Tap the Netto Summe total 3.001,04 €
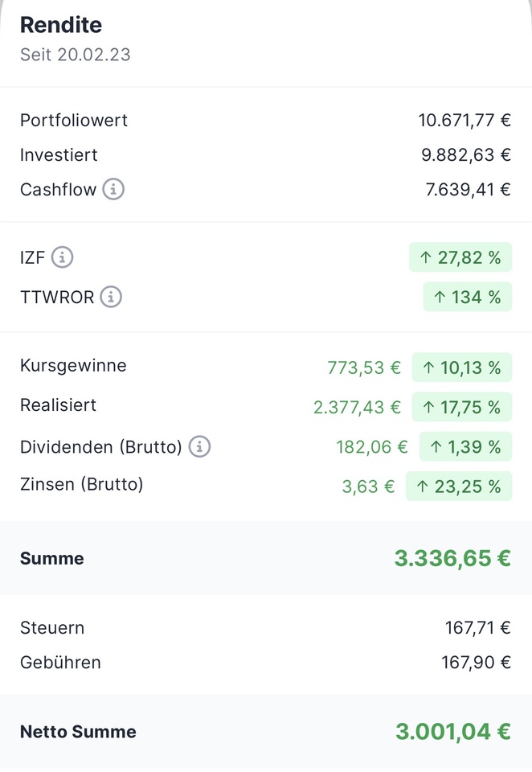 (453, 732)
